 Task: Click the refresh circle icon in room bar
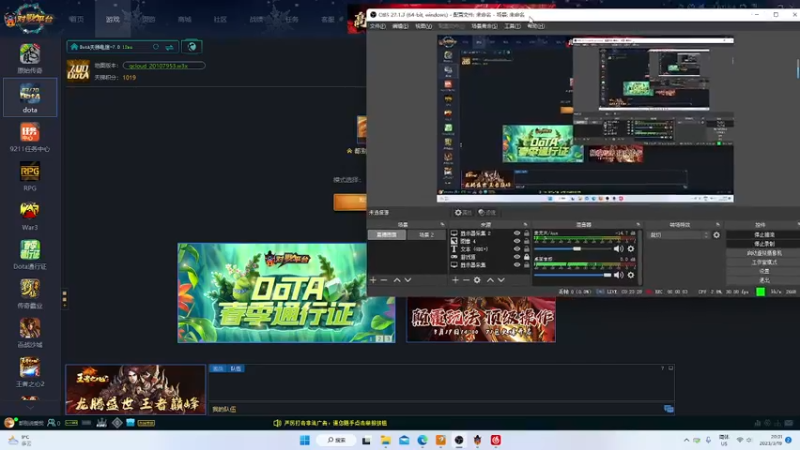[x=156, y=47]
